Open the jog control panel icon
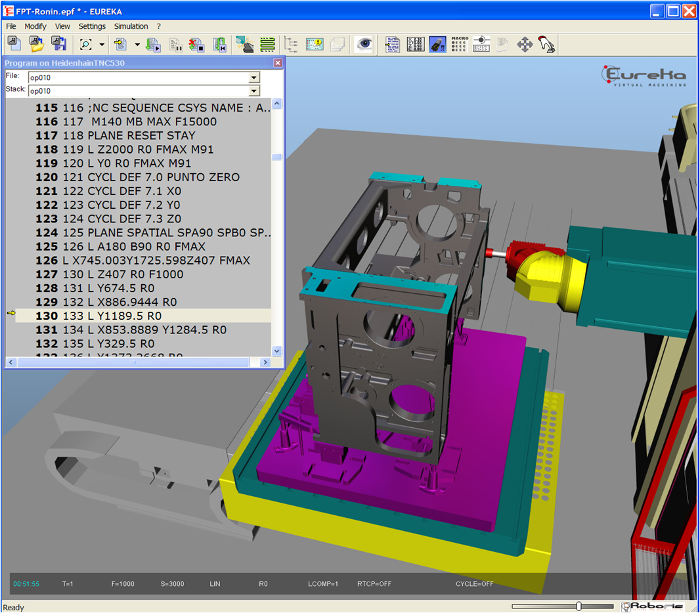Viewport: 700px width, 613px height. tap(481, 44)
